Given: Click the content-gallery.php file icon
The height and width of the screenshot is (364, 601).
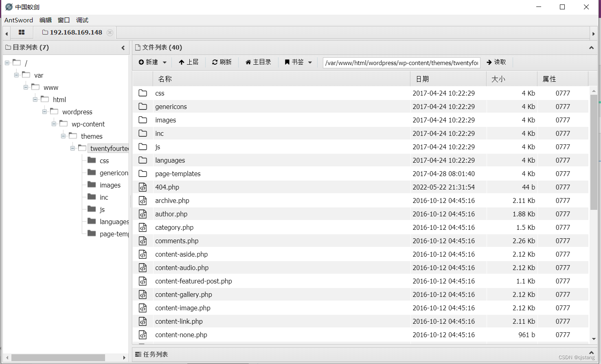Looking at the screenshot, I should pyautogui.click(x=143, y=294).
